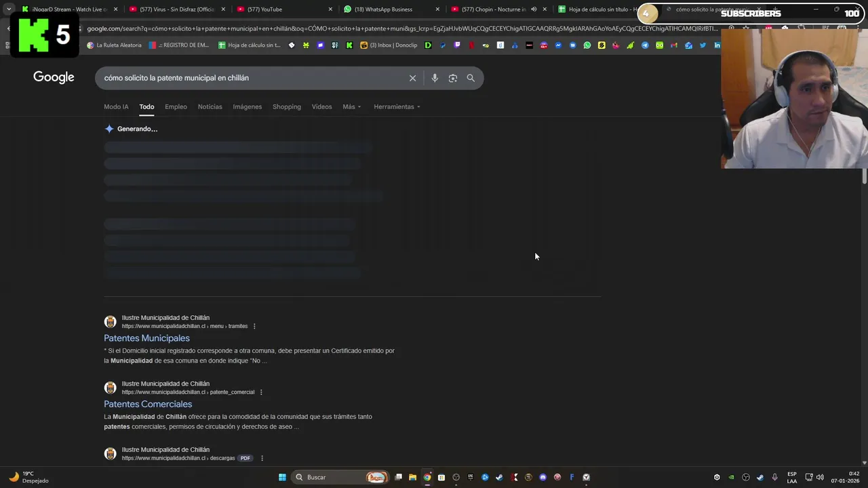Expand the Herramientas tools dropdown

[397, 106]
